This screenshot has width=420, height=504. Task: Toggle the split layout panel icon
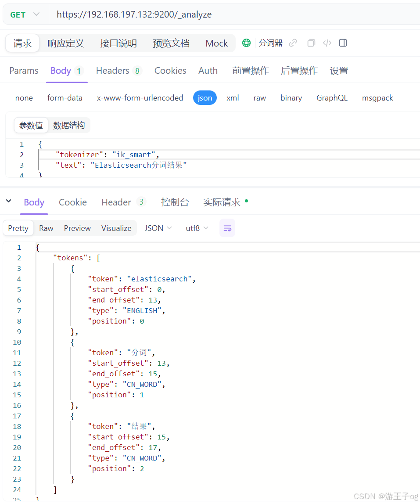[343, 43]
